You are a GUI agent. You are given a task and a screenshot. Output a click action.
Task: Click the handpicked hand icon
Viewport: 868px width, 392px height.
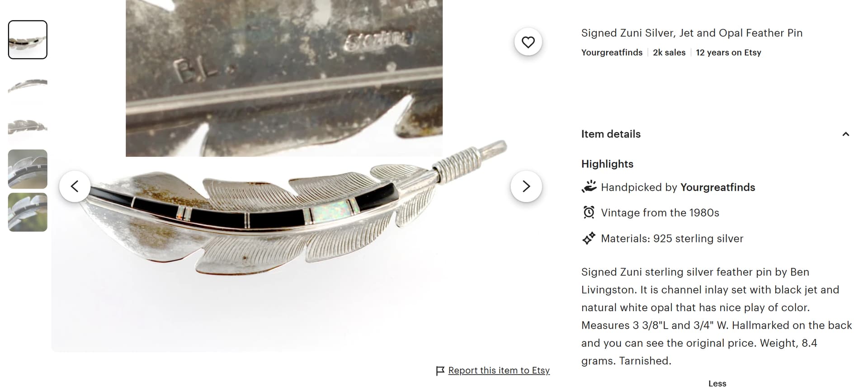click(589, 187)
